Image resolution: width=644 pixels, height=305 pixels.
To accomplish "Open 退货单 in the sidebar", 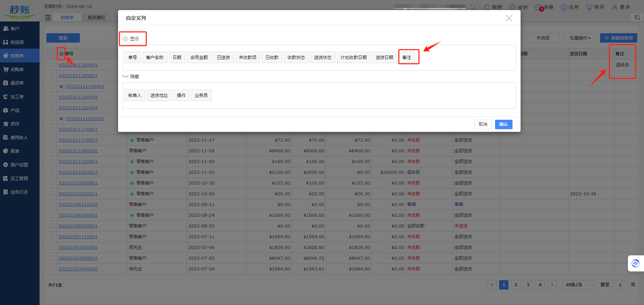I will 19,83.
